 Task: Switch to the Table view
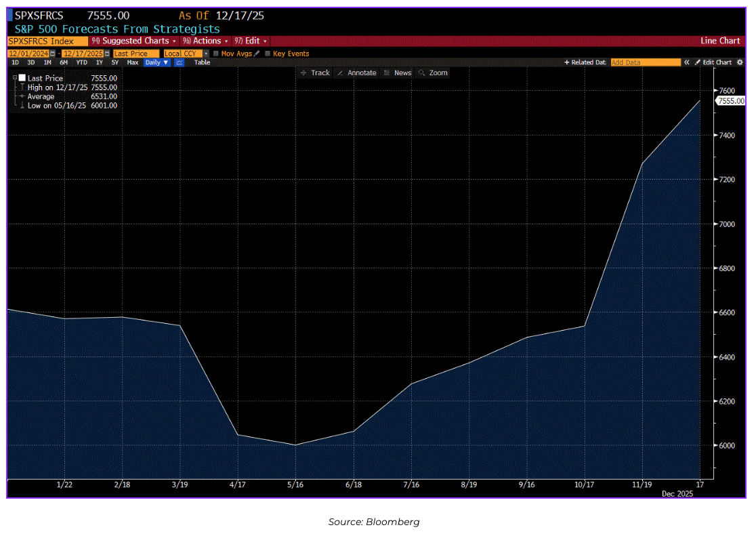[x=202, y=62]
